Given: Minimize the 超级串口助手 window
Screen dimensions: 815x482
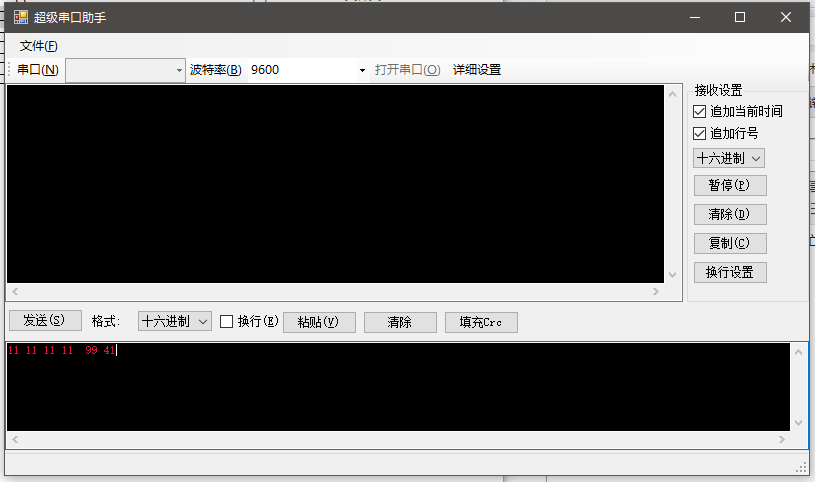Looking at the screenshot, I should coord(695,17).
